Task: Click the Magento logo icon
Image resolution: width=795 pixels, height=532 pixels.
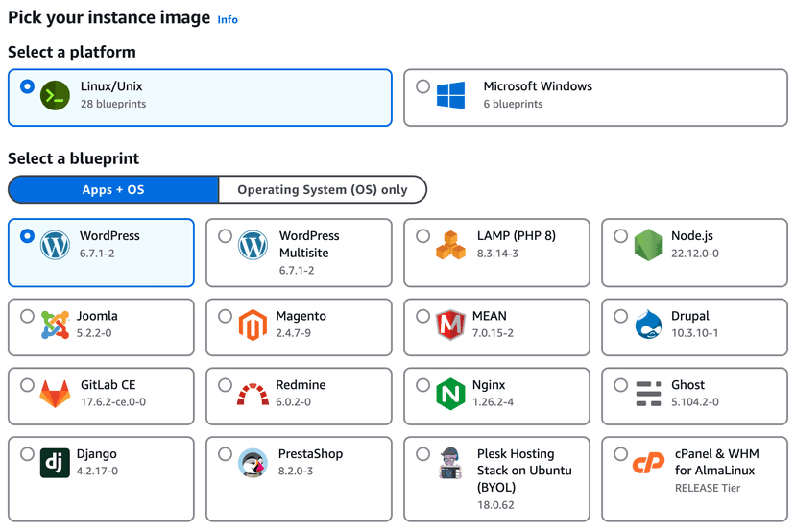Action: 253,326
